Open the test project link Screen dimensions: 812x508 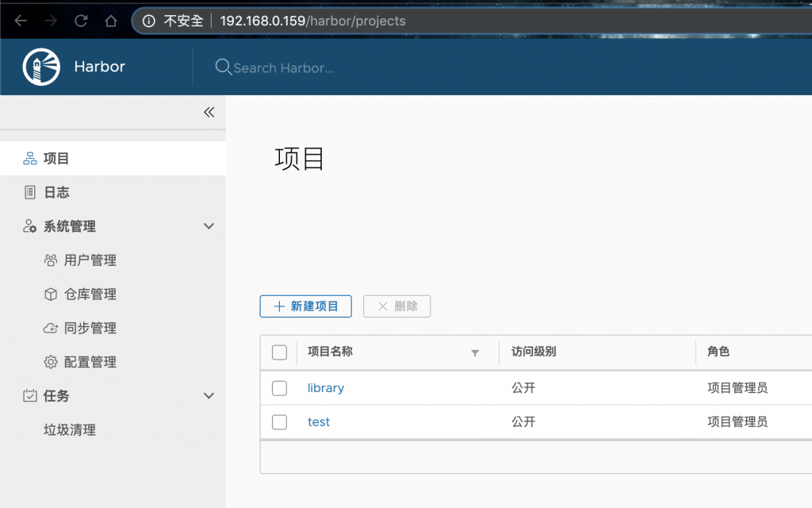[x=319, y=422]
